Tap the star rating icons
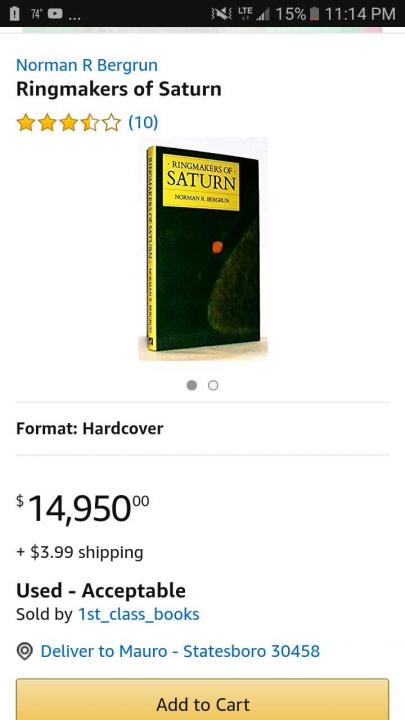This screenshot has height=720, width=405. (68, 123)
